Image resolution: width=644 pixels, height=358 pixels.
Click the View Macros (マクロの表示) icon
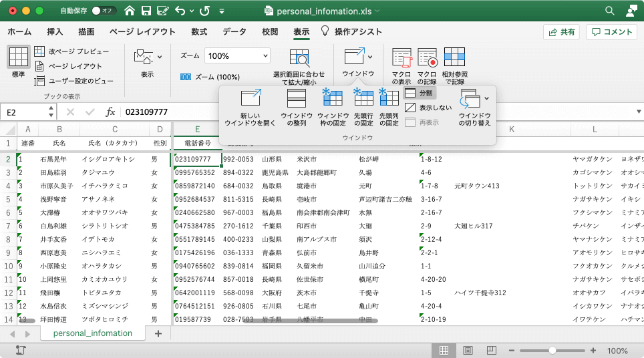tap(401, 59)
